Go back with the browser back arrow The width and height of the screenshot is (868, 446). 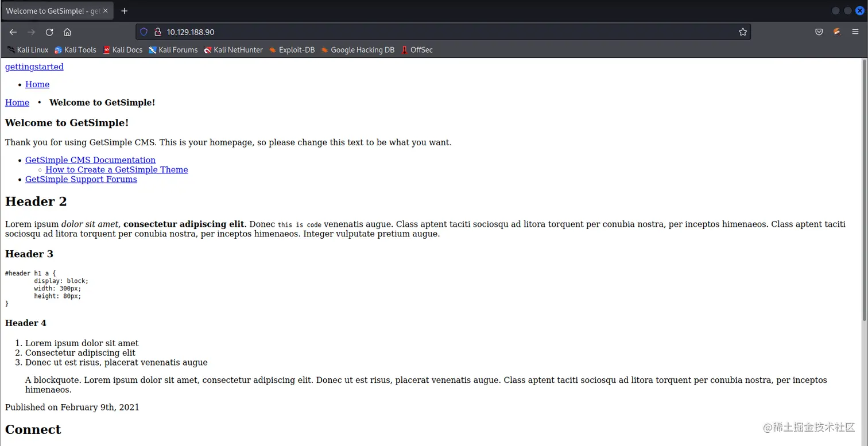pos(13,32)
